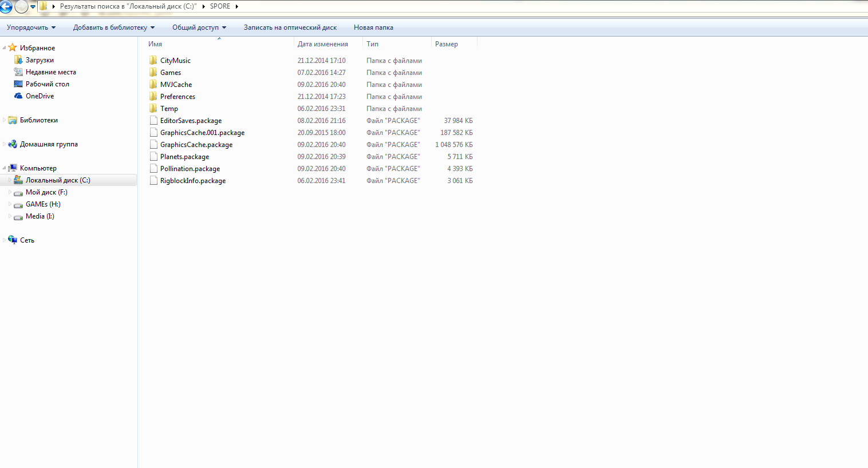Click the Temp folder icon

point(153,108)
